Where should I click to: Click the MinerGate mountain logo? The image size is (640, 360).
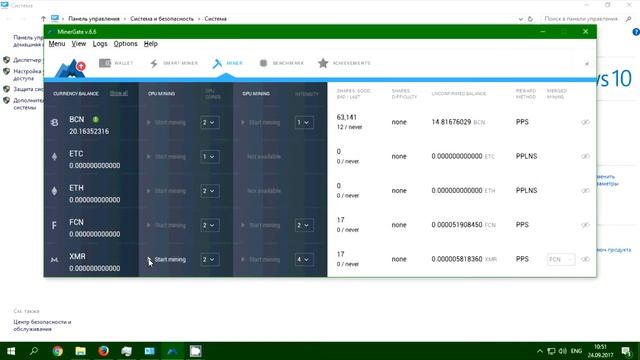[70, 69]
